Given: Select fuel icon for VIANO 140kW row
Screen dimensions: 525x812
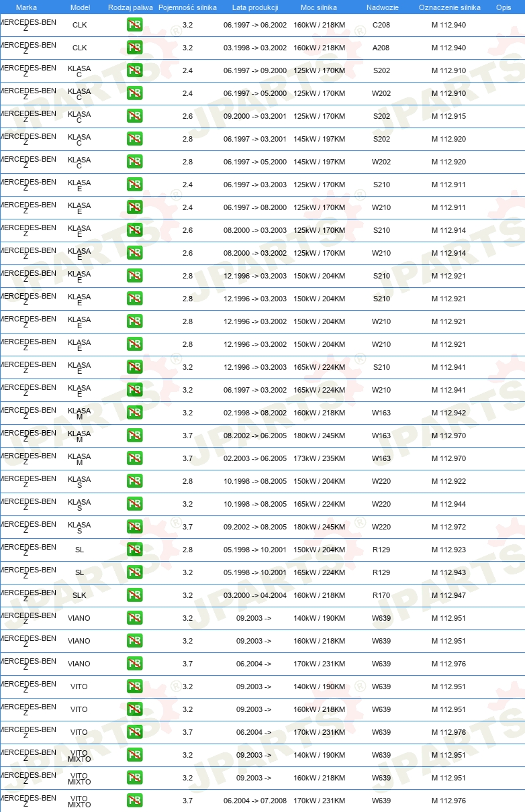Looking at the screenshot, I should [x=134, y=619].
